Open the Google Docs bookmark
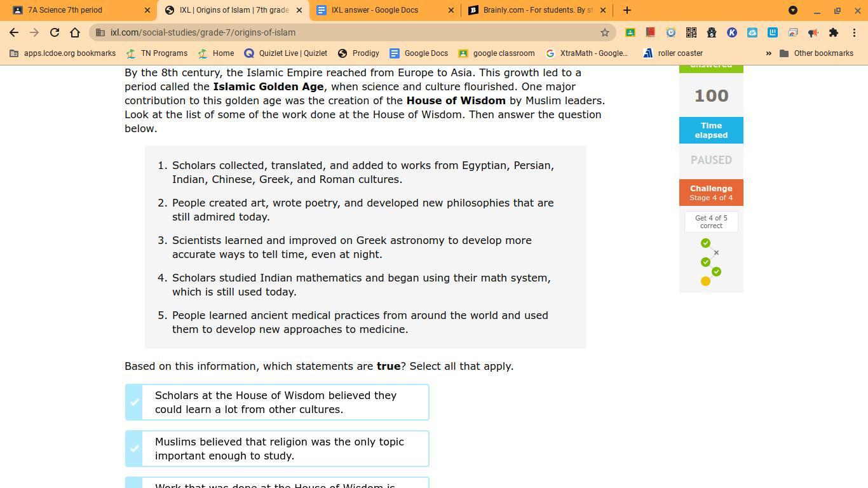This screenshot has height=488, width=868. (419, 53)
